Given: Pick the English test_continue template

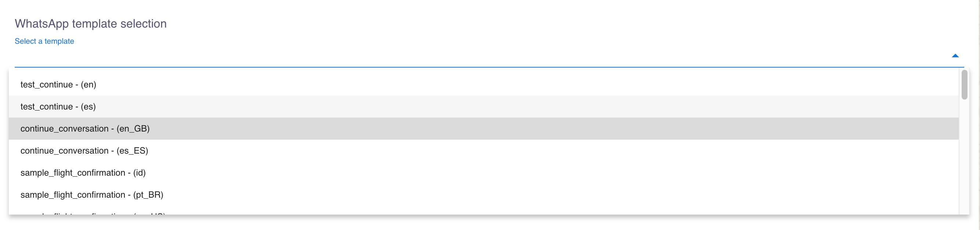Looking at the screenshot, I should pyautogui.click(x=58, y=85).
